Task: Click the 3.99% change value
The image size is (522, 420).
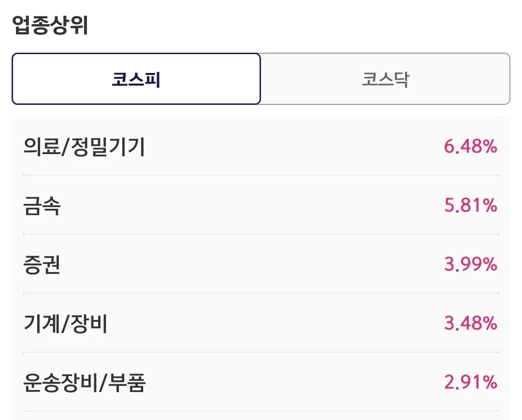Action: (x=471, y=264)
